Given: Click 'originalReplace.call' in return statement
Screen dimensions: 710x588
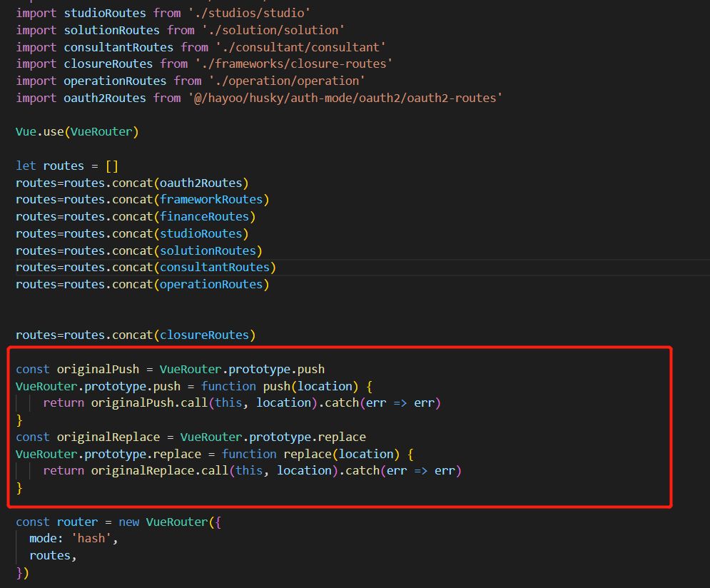Looking at the screenshot, I should tap(159, 471).
